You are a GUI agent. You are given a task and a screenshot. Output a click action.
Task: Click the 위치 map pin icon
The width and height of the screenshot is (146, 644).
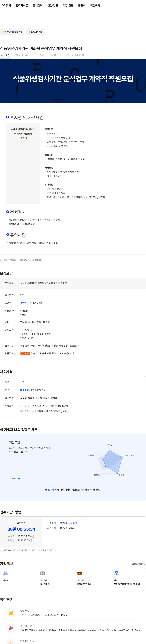click(116, 573)
